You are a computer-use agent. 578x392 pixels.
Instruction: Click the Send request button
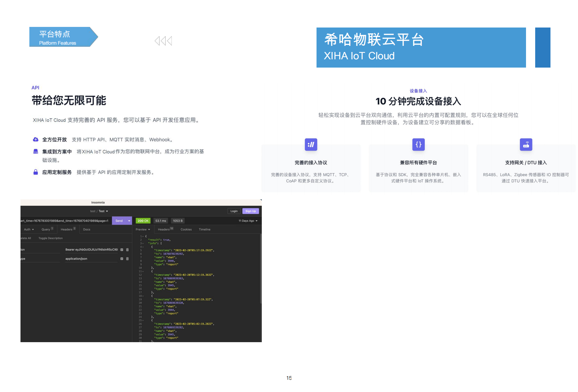(x=119, y=221)
